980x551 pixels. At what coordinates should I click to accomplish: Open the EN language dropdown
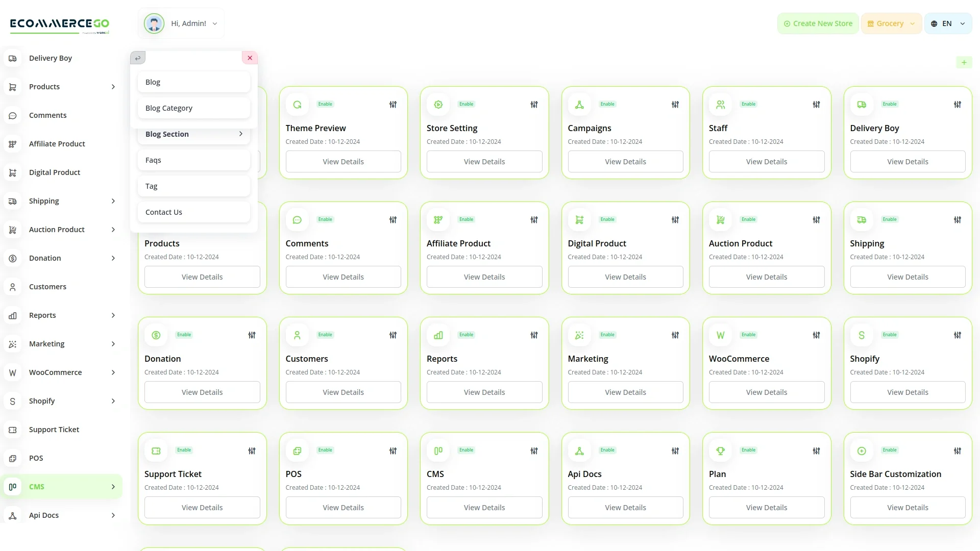[948, 23]
